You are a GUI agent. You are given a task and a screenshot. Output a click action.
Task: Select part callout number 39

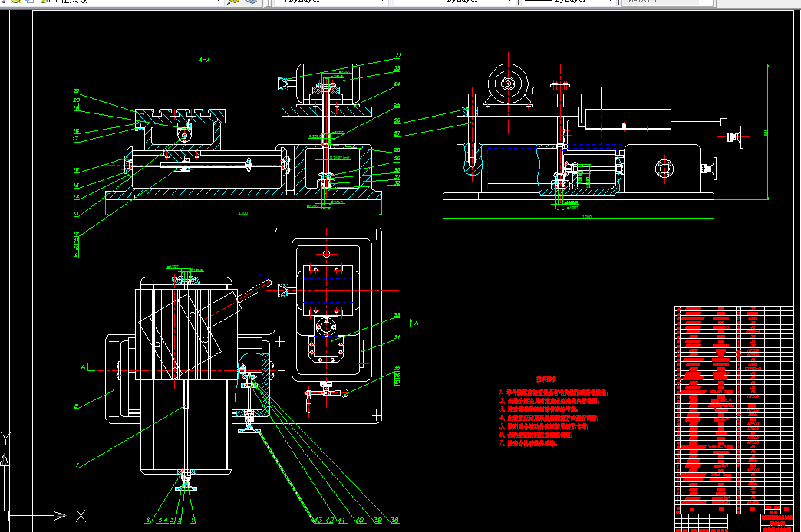(x=377, y=521)
